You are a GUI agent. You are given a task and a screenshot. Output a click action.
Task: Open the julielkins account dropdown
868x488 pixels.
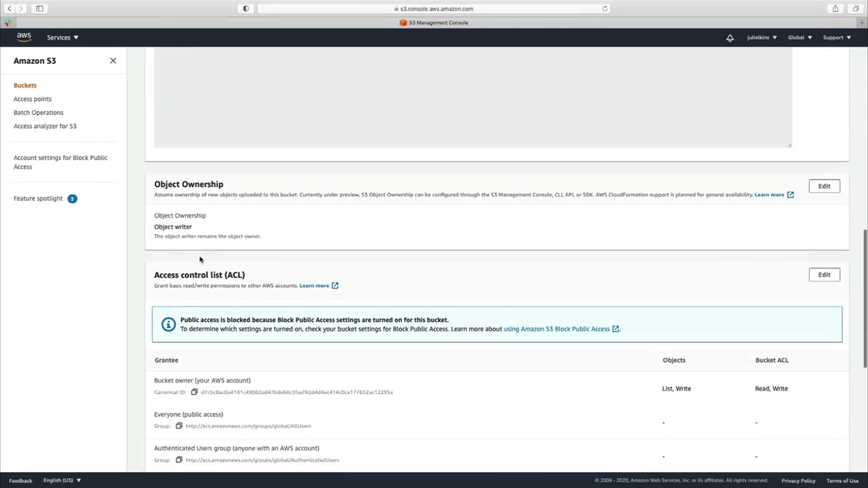[x=762, y=38]
